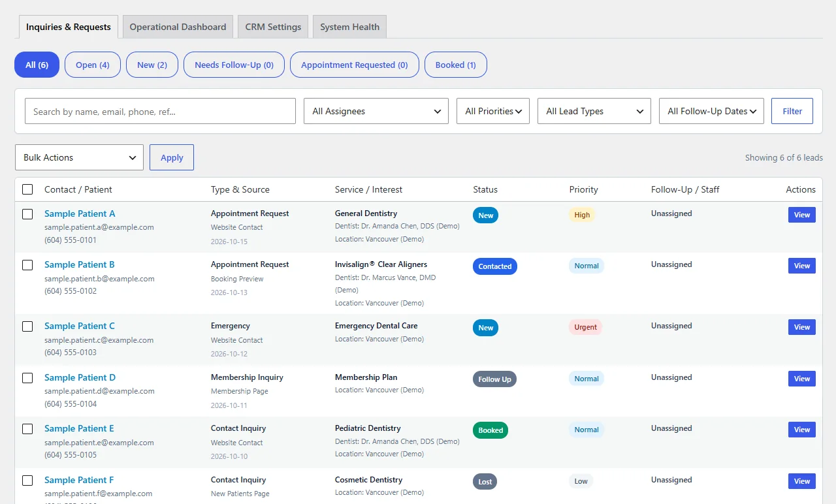Toggle the select-all checkbox in header
Image resolution: width=836 pixels, height=504 pixels.
pos(27,189)
